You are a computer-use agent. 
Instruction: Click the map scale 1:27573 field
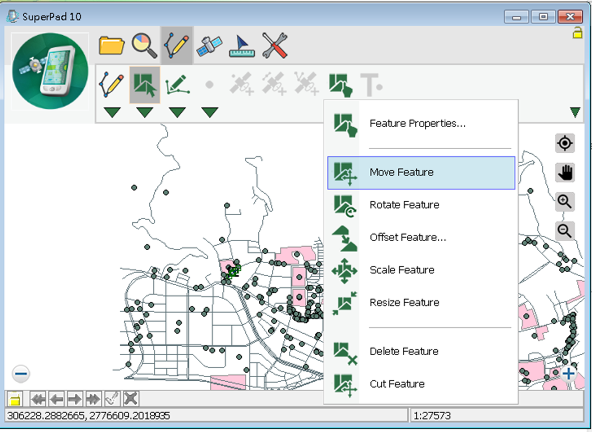[x=496, y=416]
